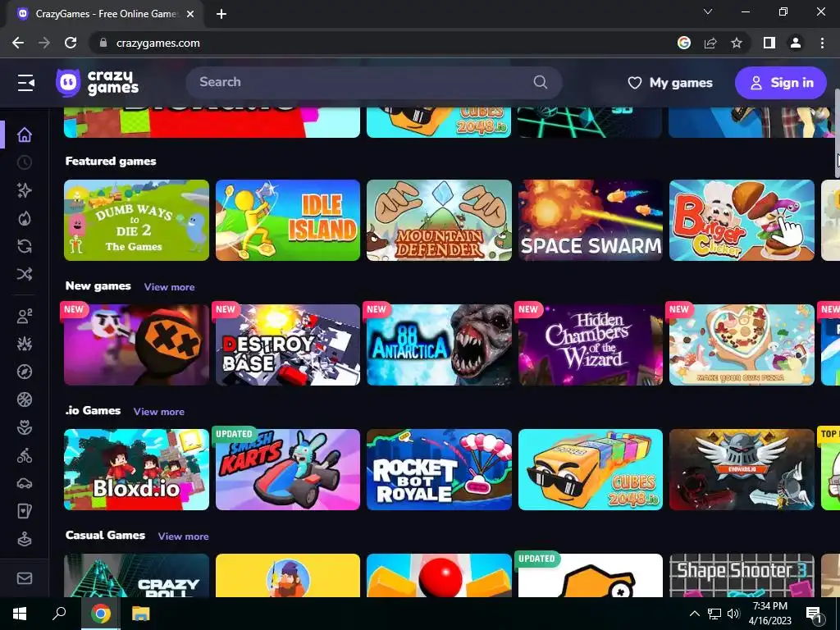Open envelope contact icon in sidebar
Screen dimensions: 840x630
point(25,578)
